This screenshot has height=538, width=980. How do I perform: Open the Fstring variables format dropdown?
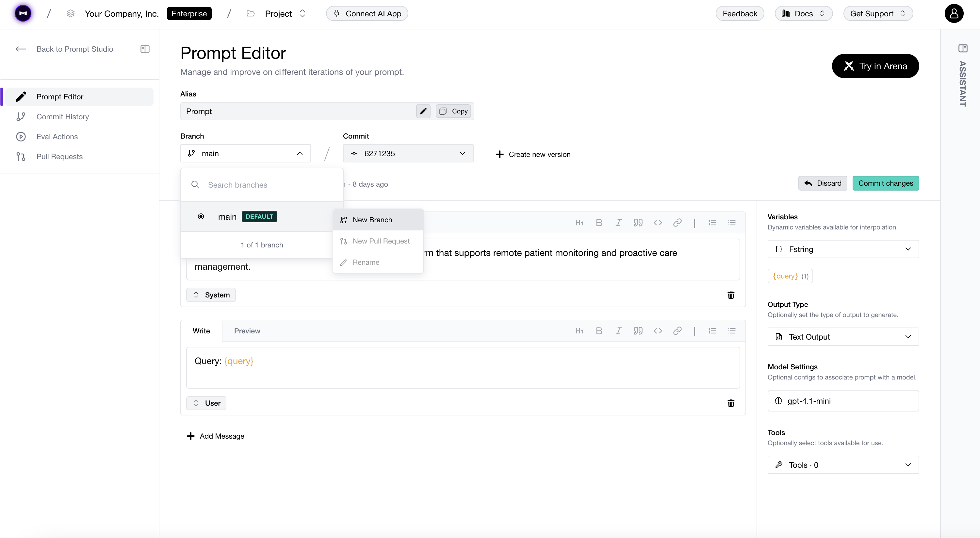tap(843, 249)
